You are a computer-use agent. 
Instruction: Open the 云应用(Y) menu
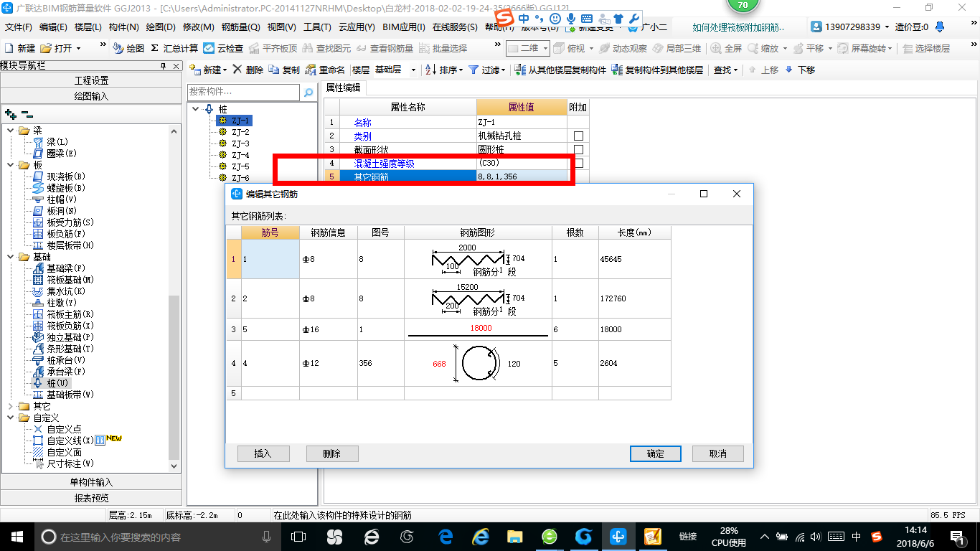(x=357, y=27)
